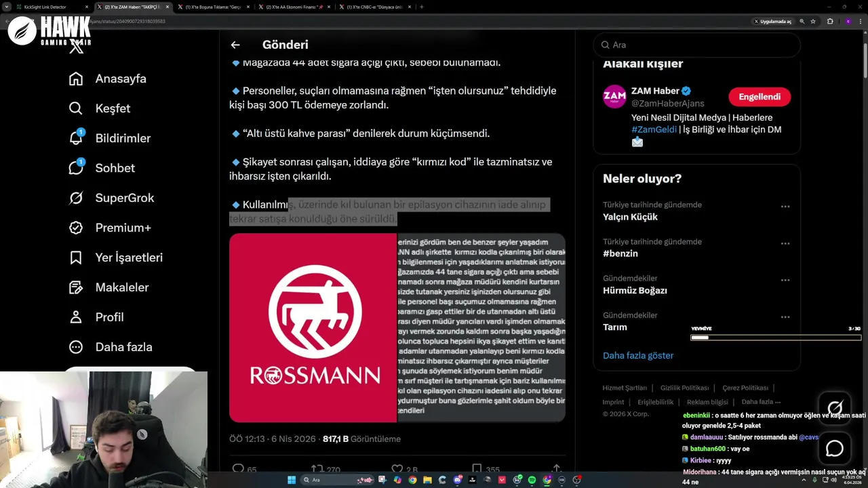Bookmark the post using bookmark icon
Screen dimensions: 868x488
point(477,469)
